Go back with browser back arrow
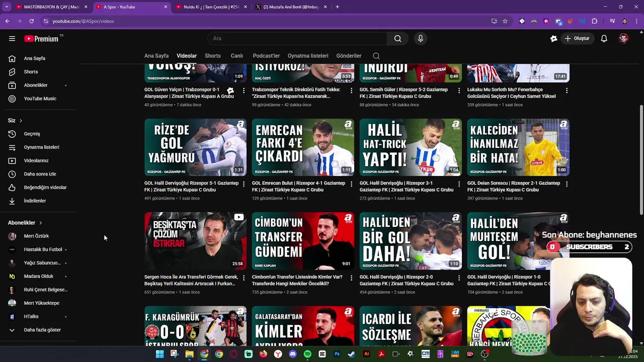 [8, 21]
